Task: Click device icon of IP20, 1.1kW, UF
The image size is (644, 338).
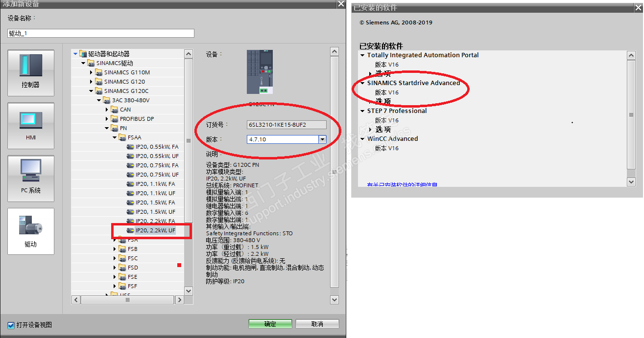Action: (x=130, y=193)
